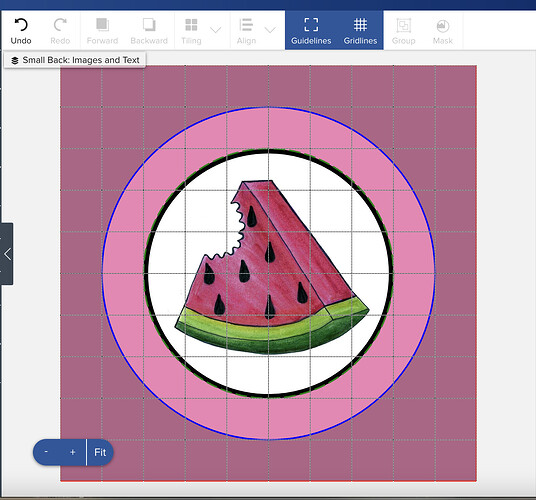Viewport: 536px width, 500px height.
Task: Click the layers stack icon
Action: [15, 60]
